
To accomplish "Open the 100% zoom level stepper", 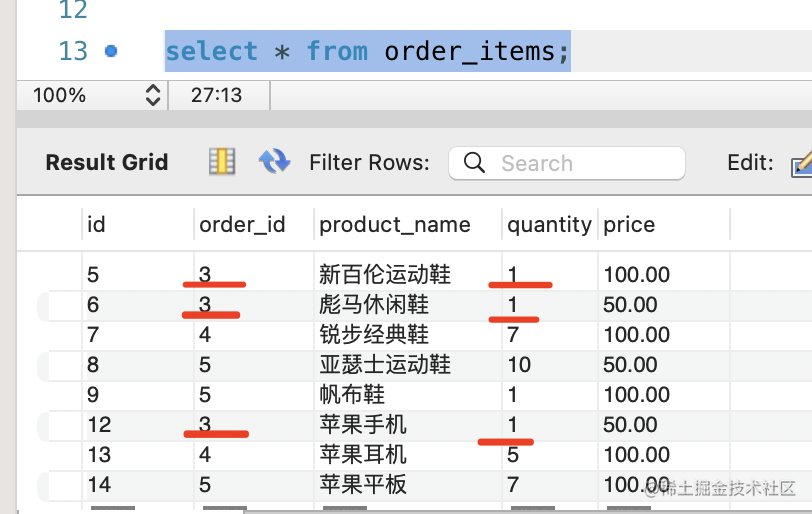I will pyautogui.click(x=153, y=95).
